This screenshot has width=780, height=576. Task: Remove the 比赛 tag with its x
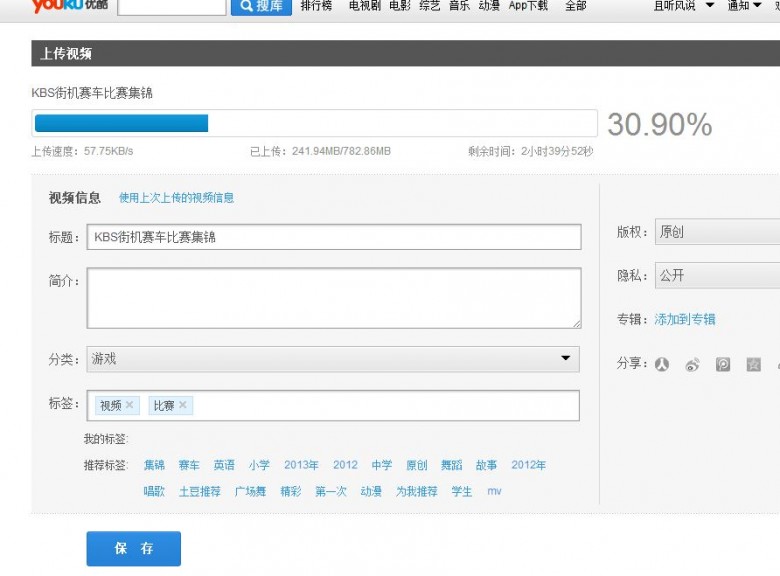pyautogui.click(x=182, y=405)
